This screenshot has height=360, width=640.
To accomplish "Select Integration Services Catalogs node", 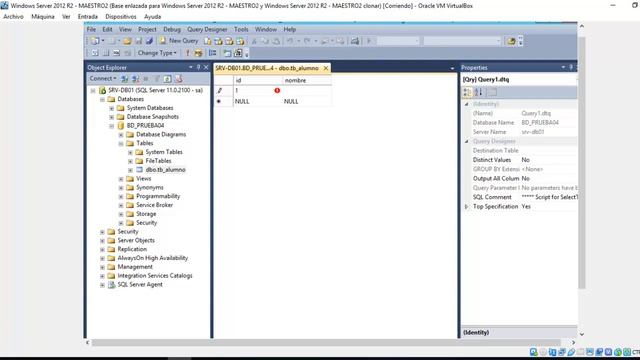I will tap(155, 276).
